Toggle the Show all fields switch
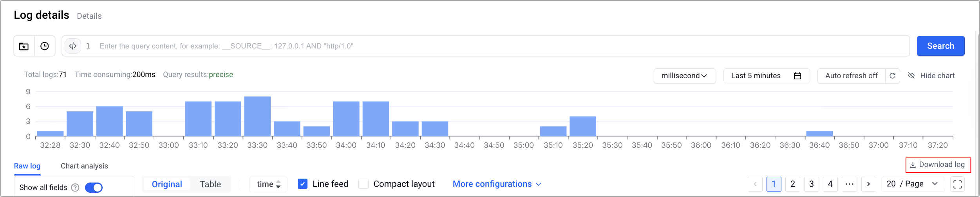 click(94, 188)
